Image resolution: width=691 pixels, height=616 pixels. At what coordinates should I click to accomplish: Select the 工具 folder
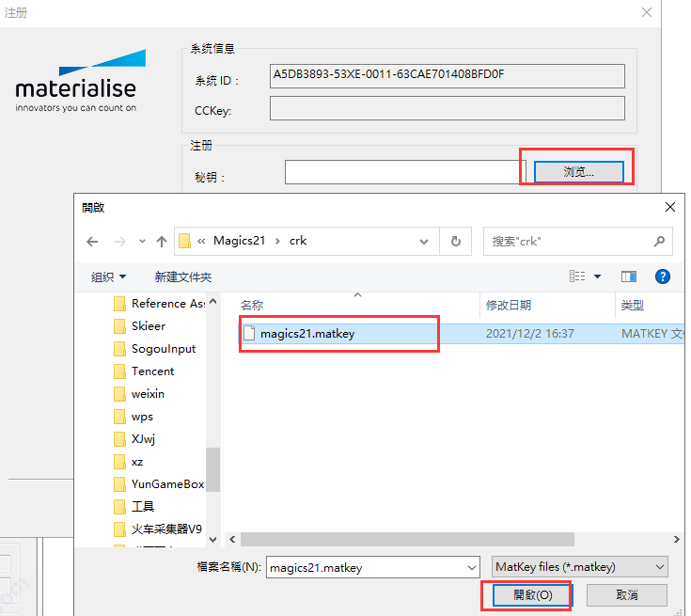(133, 507)
